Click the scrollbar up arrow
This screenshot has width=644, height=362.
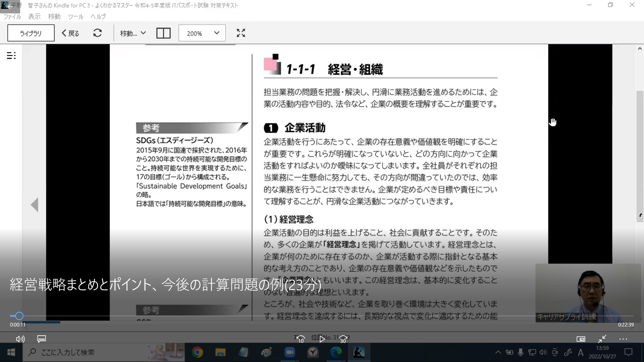(x=640, y=49)
